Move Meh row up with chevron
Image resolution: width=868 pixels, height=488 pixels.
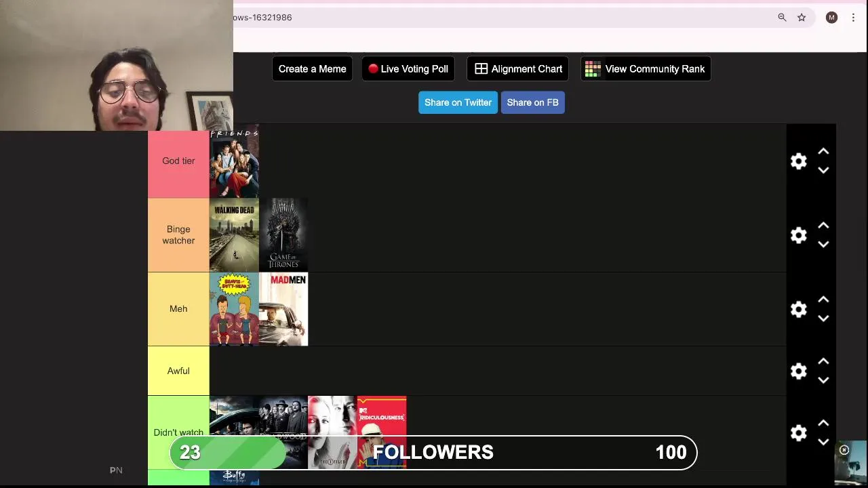point(823,300)
